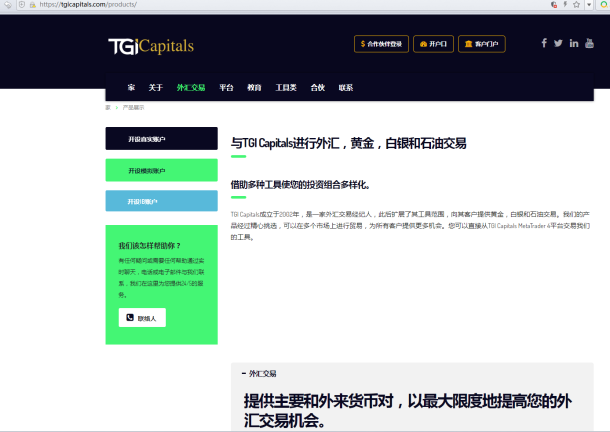Click the heading 与TGI Capitals进行外汇，黄金，白银和石油交易
This screenshot has width=610, height=432.
point(349,143)
